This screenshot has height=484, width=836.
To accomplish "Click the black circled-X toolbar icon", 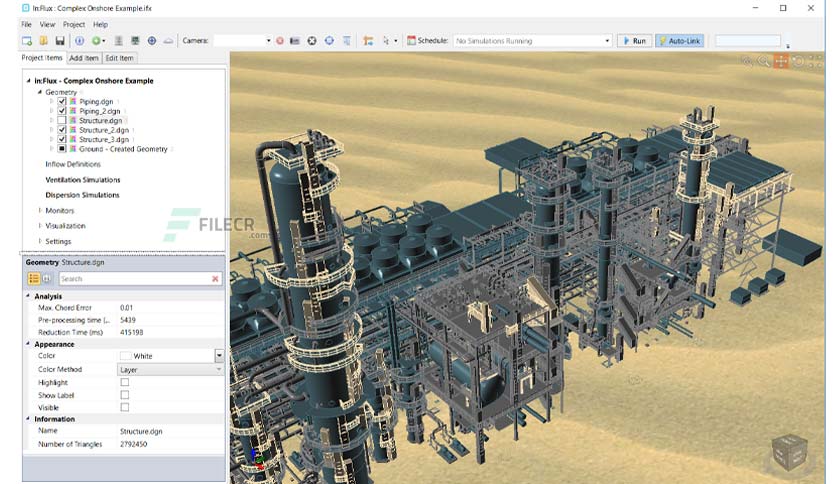I will click(312, 41).
